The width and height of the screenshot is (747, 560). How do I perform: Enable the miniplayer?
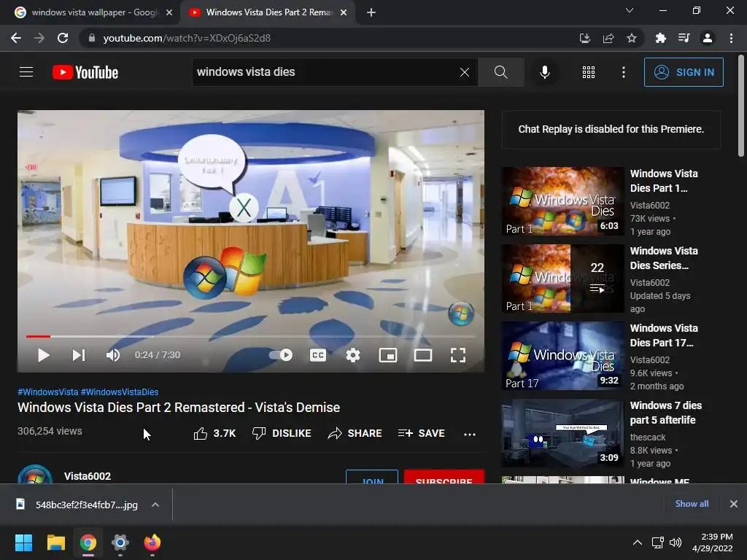pos(388,355)
